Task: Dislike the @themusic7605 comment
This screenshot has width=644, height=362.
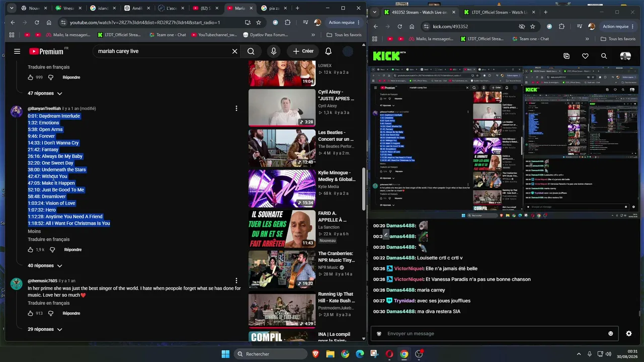Action: 50,313
